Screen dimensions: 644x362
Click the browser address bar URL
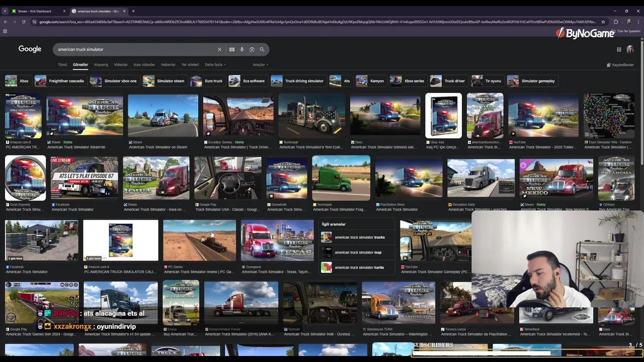coord(317,22)
